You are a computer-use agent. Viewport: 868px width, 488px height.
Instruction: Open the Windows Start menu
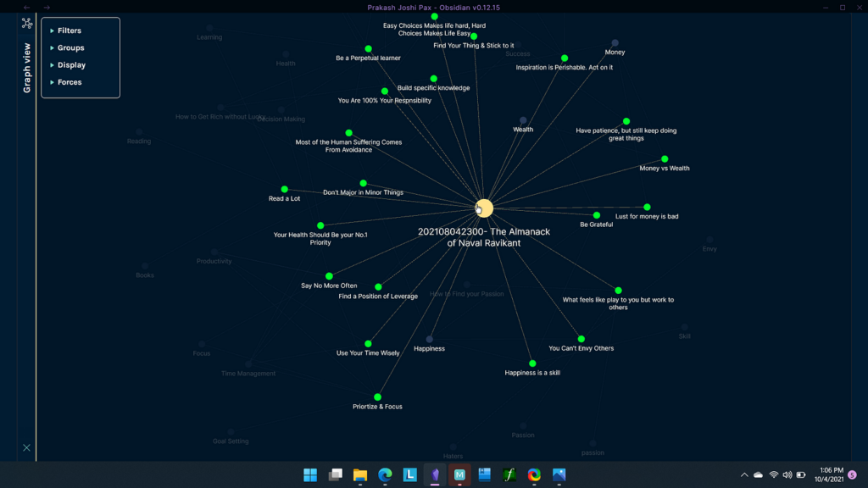[x=310, y=474]
